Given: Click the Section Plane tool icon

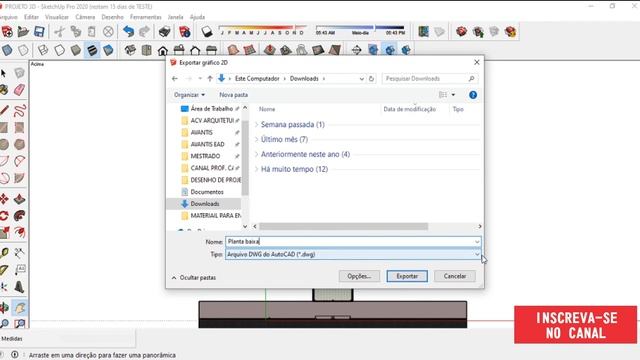Looking at the screenshot, I should pyautogui.click(x=356, y=50).
